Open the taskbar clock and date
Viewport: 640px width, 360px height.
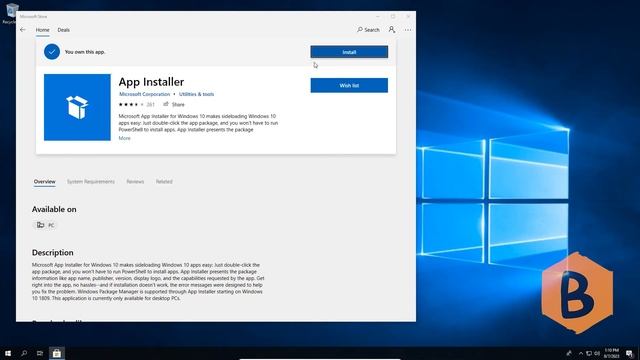click(611, 353)
